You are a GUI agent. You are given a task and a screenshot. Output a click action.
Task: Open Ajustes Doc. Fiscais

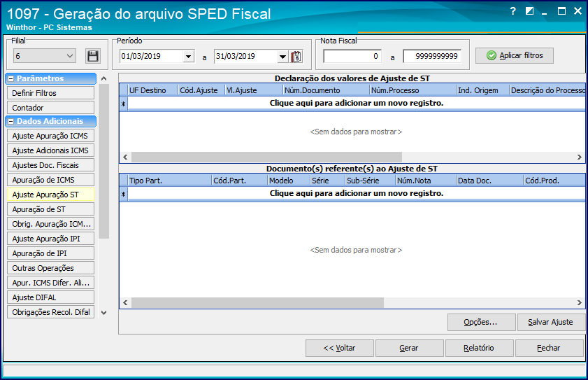(x=50, y=165)
